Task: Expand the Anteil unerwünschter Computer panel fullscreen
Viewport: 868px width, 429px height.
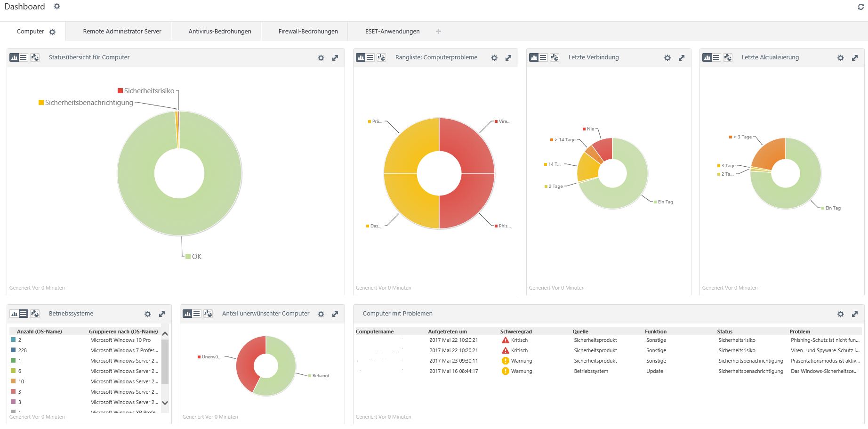Action: [336, 314]
